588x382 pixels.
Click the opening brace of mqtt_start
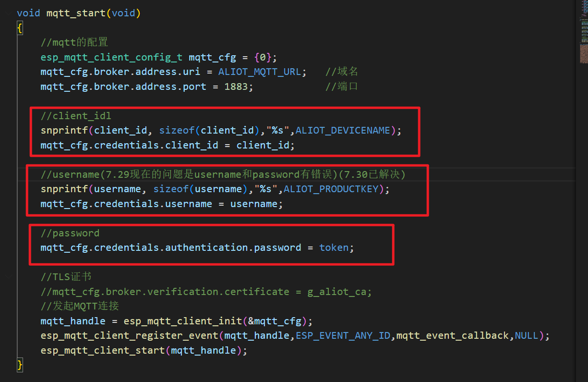(19, 27)
